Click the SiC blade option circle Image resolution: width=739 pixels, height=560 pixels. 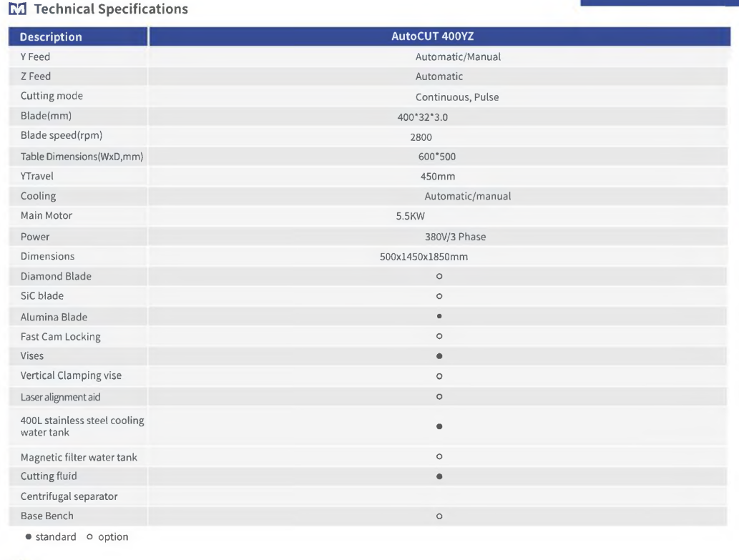[439, 296]
